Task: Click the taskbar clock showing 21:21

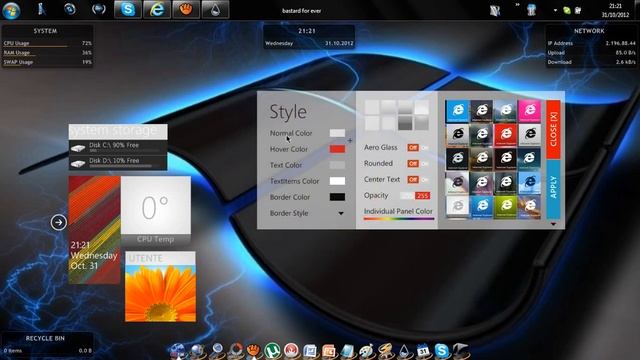Action: 615,10
